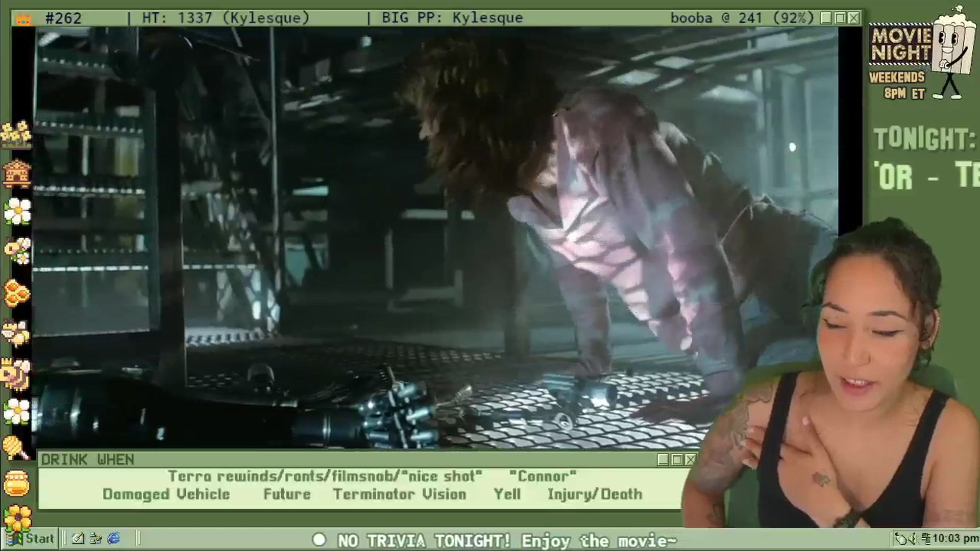The image size is (980, 551).
Task: Launch the notepad pencil quick-launch icon
Action: pos(78,538)
